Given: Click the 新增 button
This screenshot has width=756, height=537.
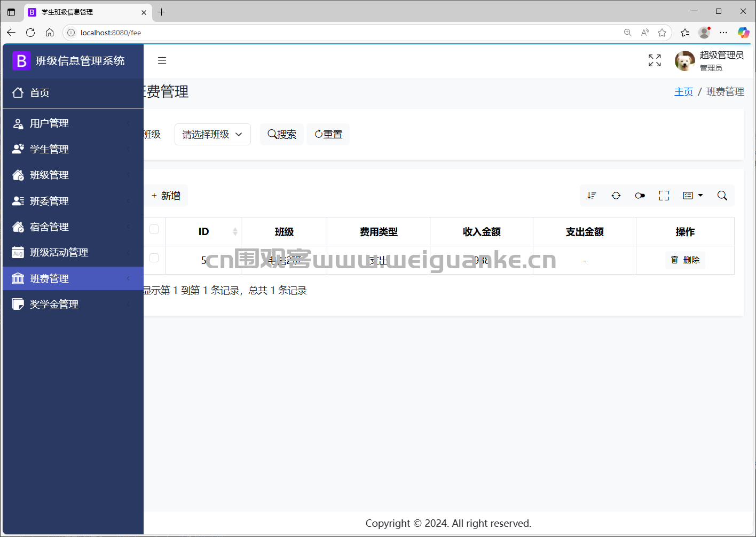Looking at the screenshot, I should point(166,196).
